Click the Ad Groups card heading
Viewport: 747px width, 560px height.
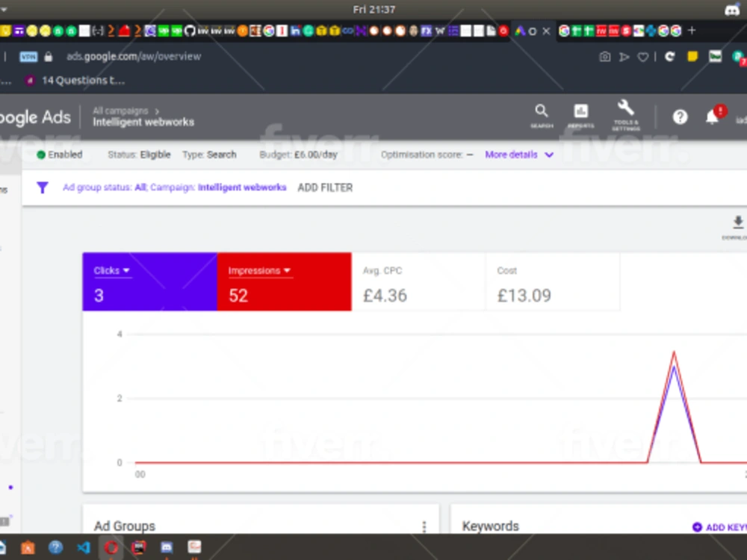124,526
